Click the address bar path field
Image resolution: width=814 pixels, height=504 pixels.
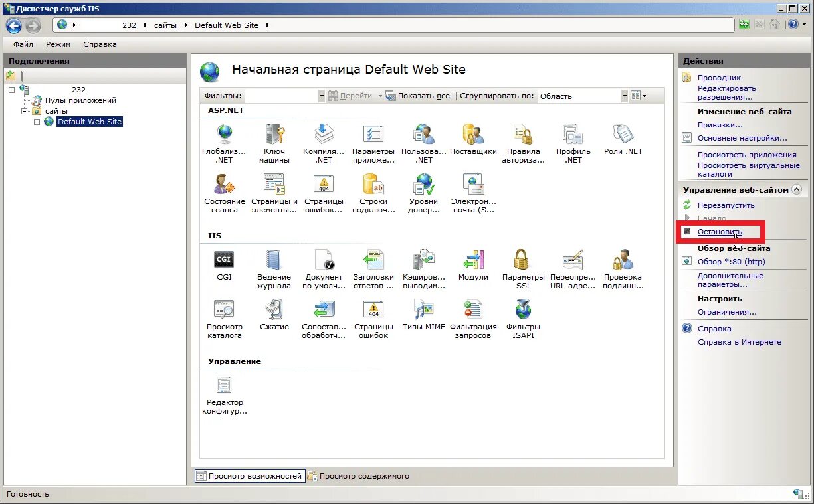(x=394, y=25)
